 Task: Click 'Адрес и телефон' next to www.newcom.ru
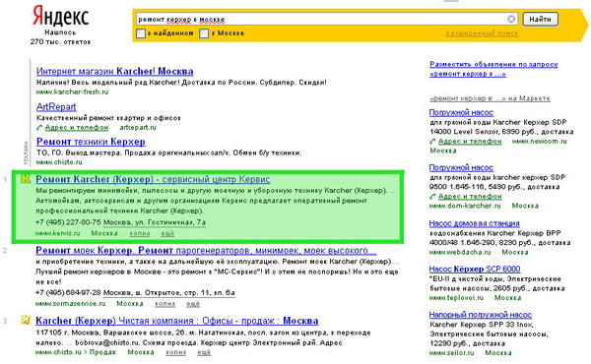point(470,141)
